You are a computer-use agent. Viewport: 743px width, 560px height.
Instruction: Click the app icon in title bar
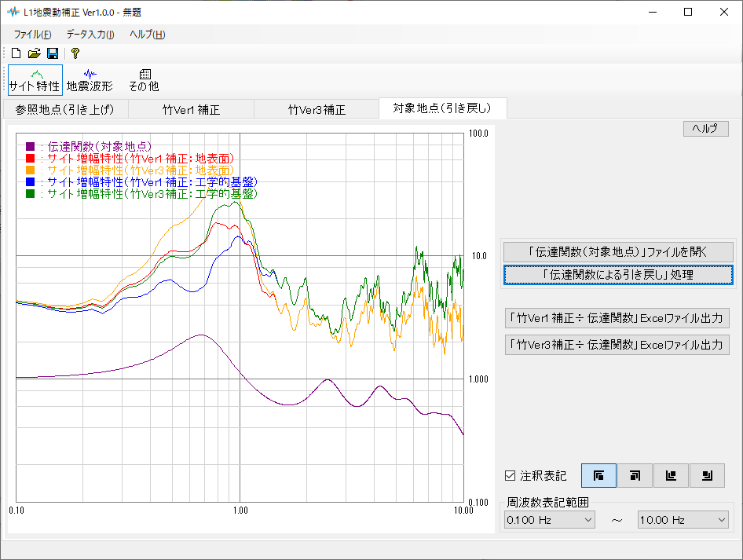click(x=13, y=12)
